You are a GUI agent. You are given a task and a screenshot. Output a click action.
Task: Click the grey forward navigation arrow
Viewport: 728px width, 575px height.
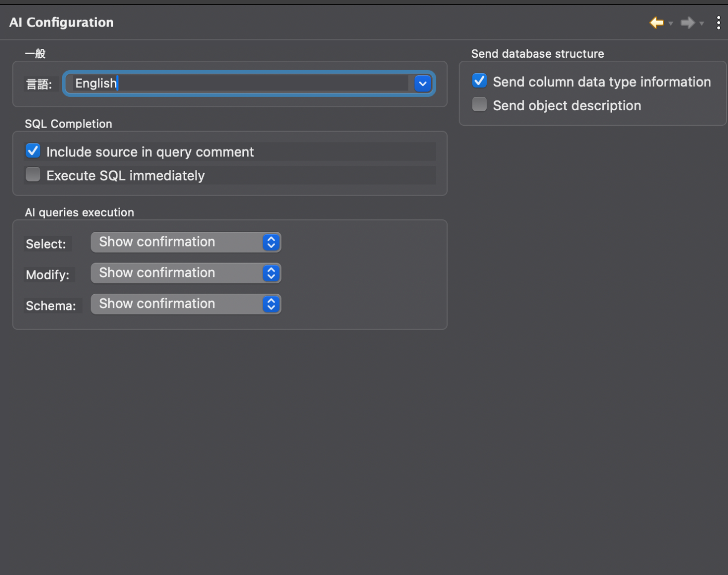[x=687, y=22]
